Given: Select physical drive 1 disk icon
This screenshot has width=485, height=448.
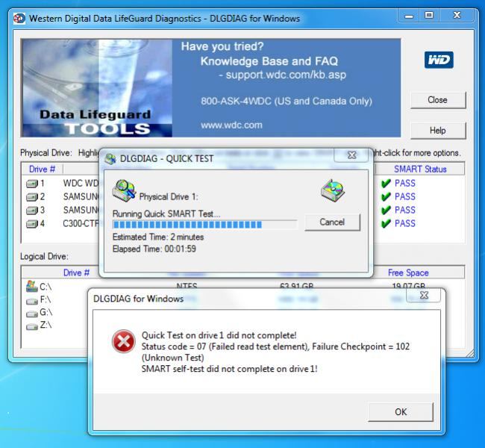Looking at the screenshot, I should (x=32, y=184).
